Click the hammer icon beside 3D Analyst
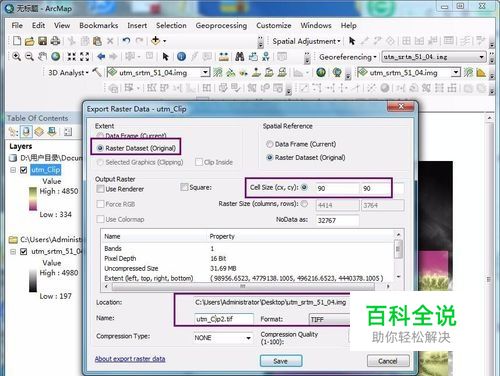 point(97,72)
